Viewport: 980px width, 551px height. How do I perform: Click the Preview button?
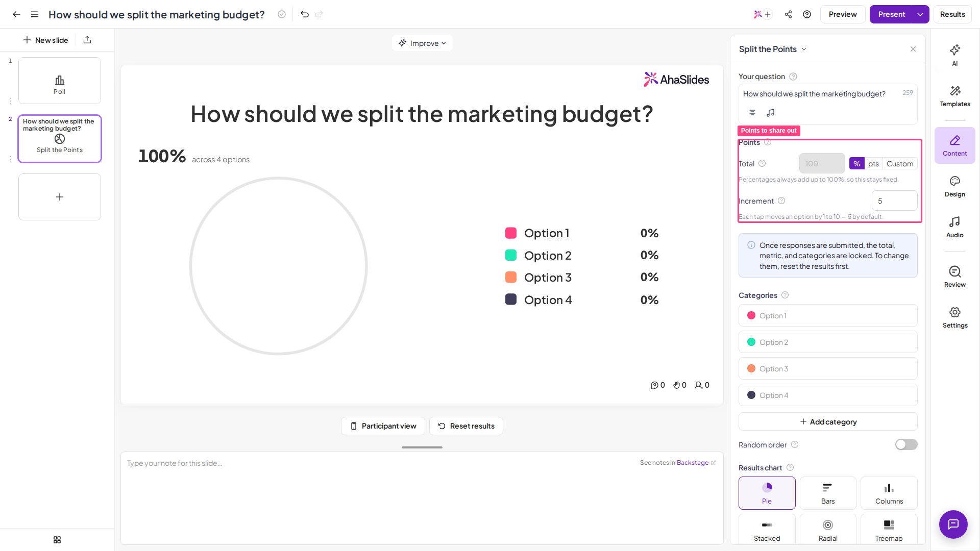(x=843, y=14)
